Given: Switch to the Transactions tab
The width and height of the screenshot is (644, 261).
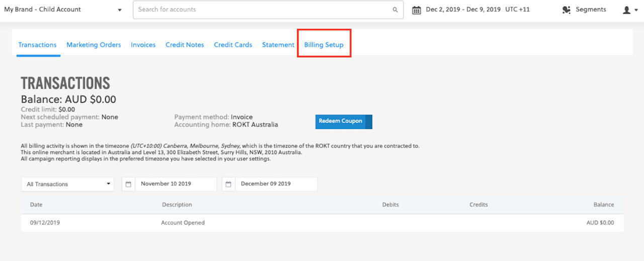Looking at the screenshot, I should point(38,45).
